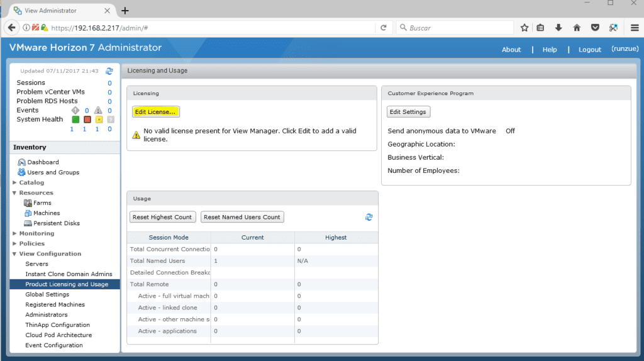Click the red System Health status square
The image size is (644, 361).
point(87,119)
